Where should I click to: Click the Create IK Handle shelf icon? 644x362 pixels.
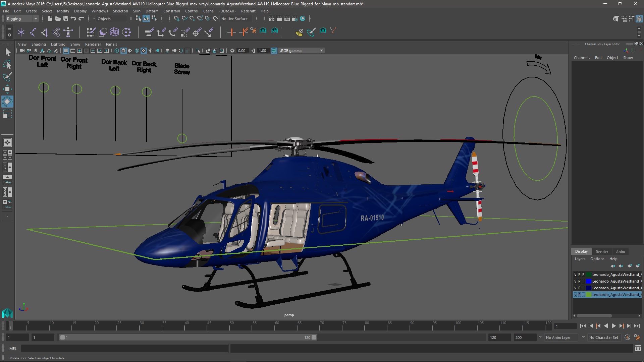point(45,32)
